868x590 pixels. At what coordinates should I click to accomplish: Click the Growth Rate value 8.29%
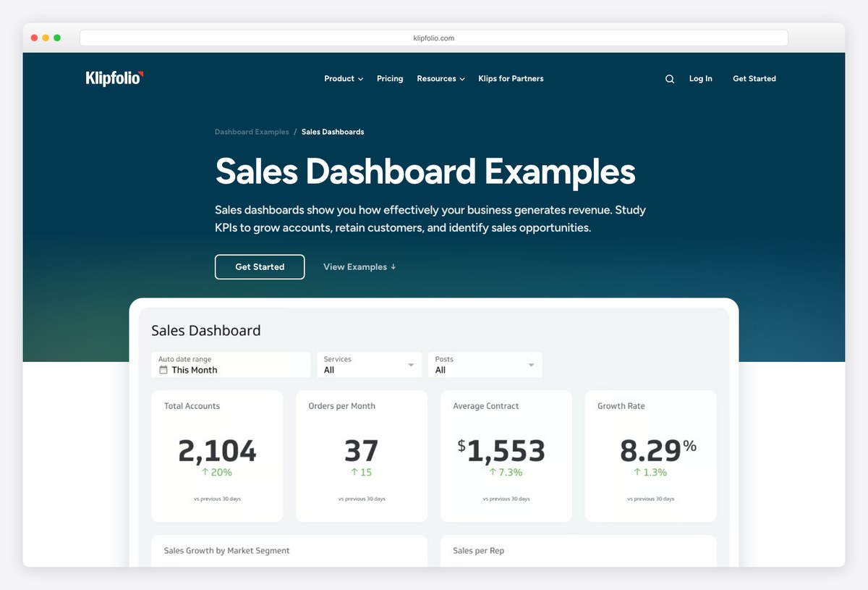coord(658,450)
